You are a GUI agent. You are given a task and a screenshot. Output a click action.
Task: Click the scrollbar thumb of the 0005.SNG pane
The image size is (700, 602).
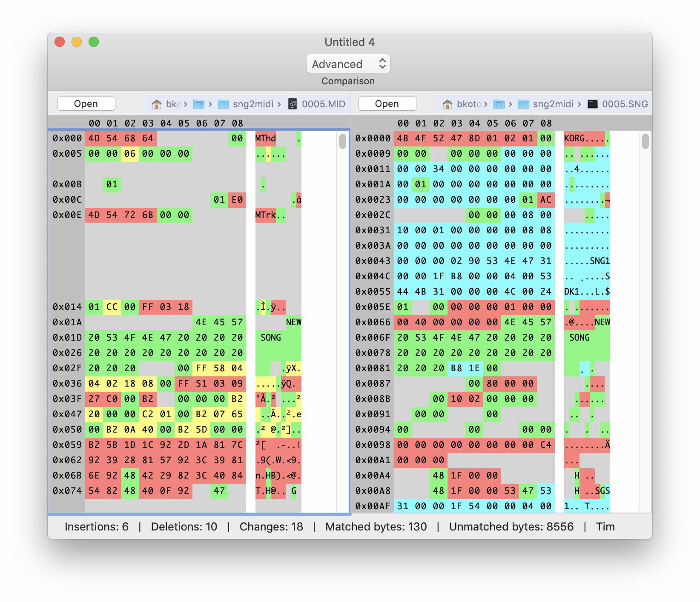(645, 141)
